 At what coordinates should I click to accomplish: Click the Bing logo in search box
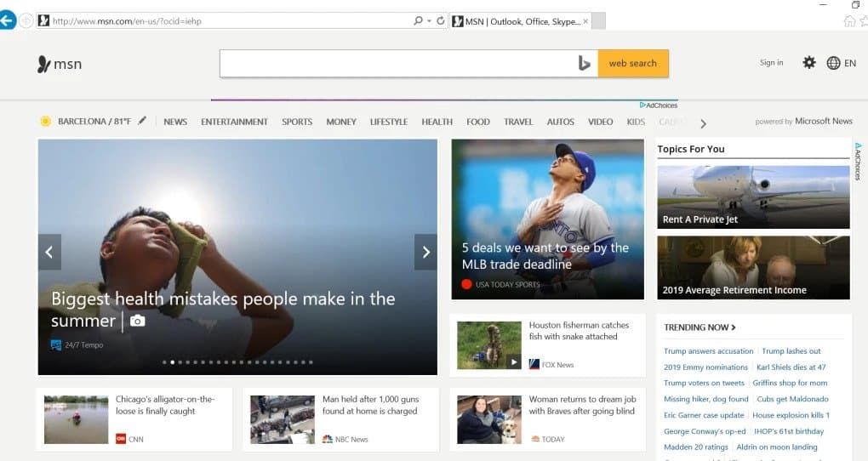coord(584,64)
